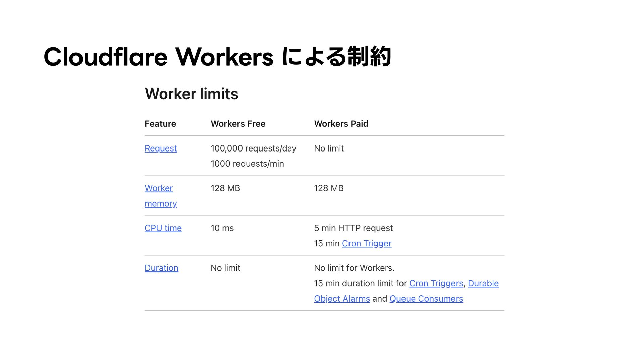Click the 'Workers Free' column header

coord(238,124)
